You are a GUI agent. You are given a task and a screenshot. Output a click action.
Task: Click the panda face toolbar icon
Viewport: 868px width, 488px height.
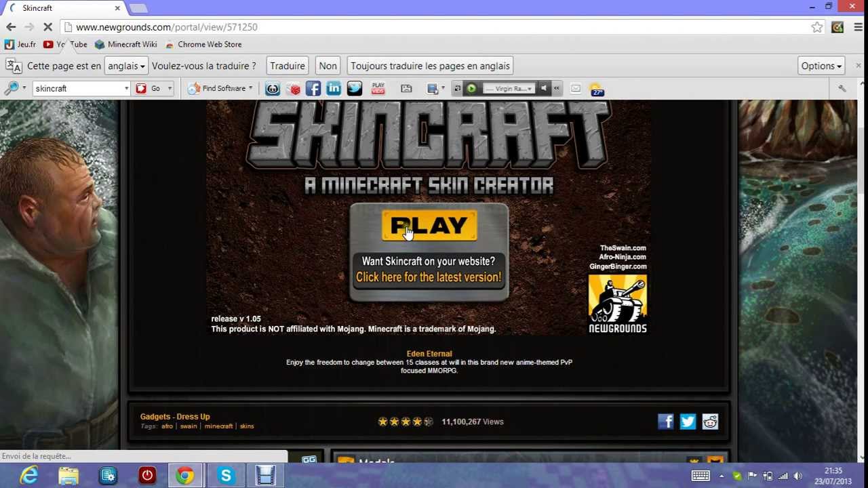(272, 88)
